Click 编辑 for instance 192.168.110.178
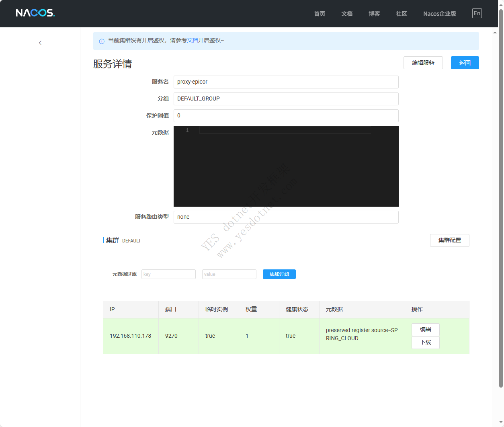The image size is (504, 427). (426, 329)
